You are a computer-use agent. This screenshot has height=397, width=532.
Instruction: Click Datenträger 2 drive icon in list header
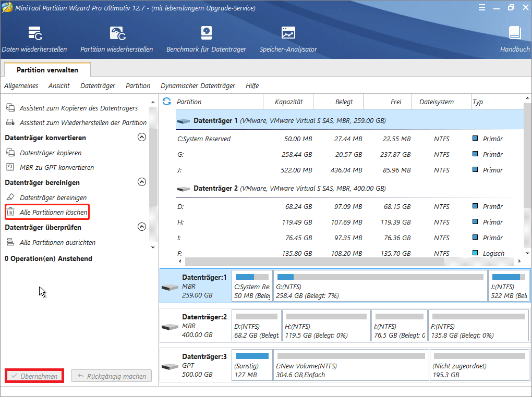point(183,189)
